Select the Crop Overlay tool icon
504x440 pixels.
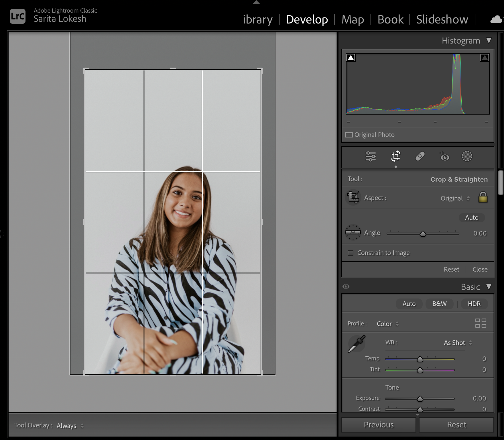click(396, 156)
